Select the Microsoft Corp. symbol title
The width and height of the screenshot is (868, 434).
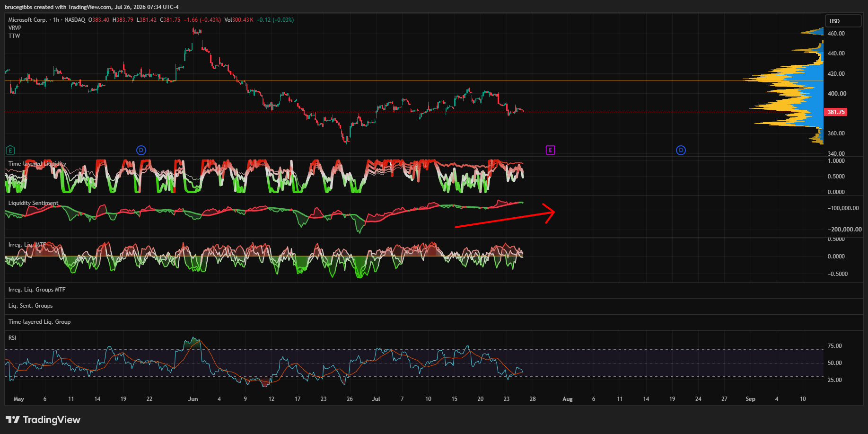click(28, 20)
